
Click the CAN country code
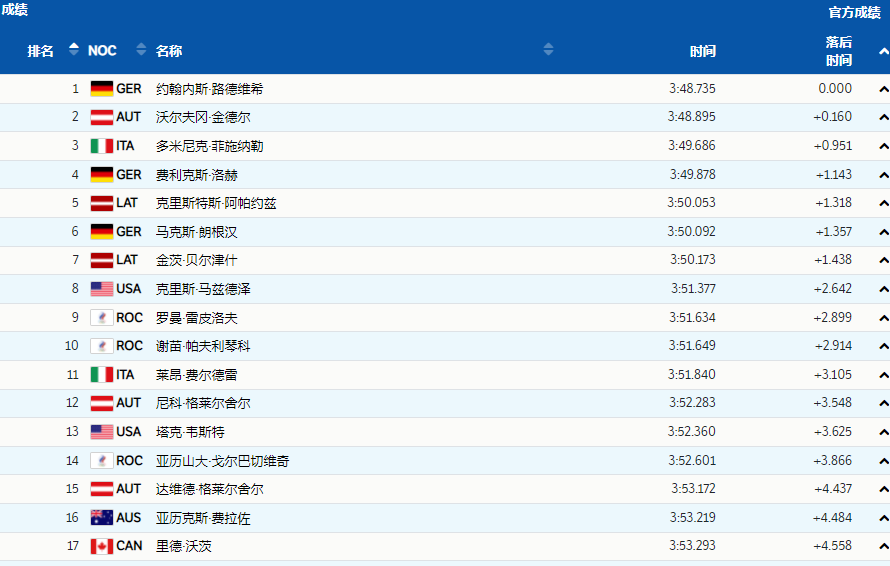(x=129, y=546)
